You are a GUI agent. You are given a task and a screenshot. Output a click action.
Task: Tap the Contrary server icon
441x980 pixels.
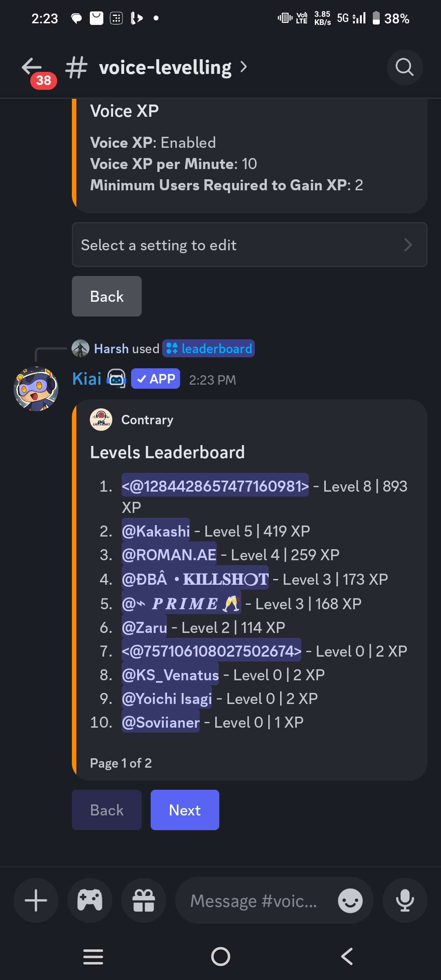point(101,420)
